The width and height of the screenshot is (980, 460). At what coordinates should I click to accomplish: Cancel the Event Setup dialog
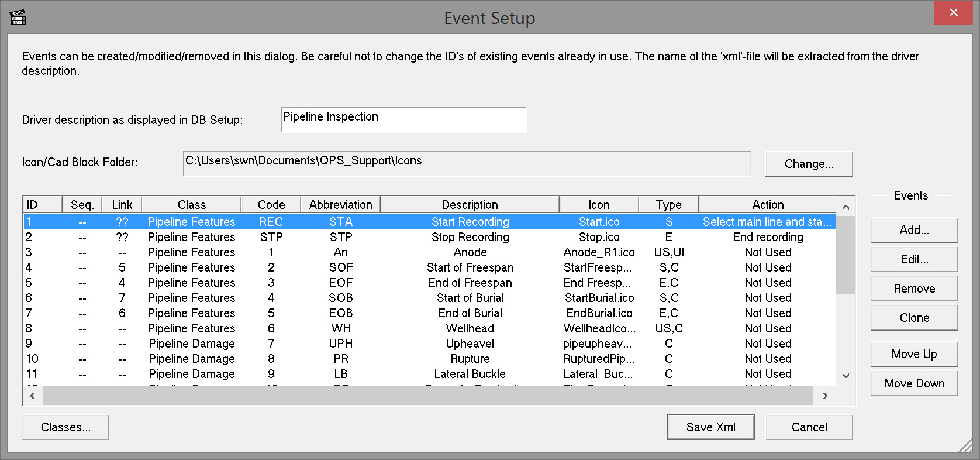[x=809, y=427]
